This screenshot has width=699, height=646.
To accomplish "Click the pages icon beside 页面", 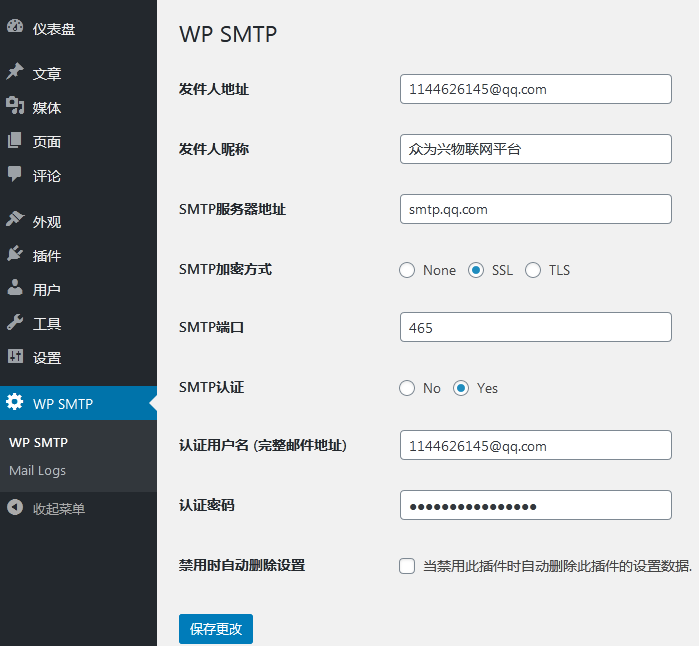I will point(15,140).
